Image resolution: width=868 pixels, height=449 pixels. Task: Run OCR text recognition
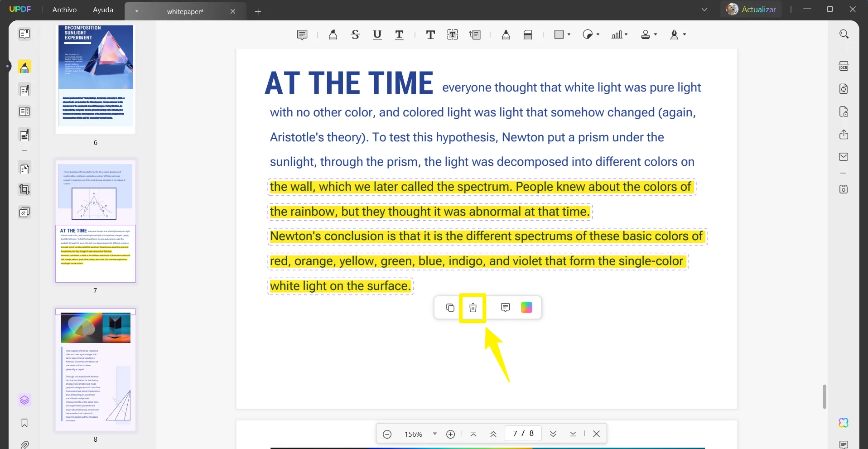pyautogui.click(x=844, y=66)
